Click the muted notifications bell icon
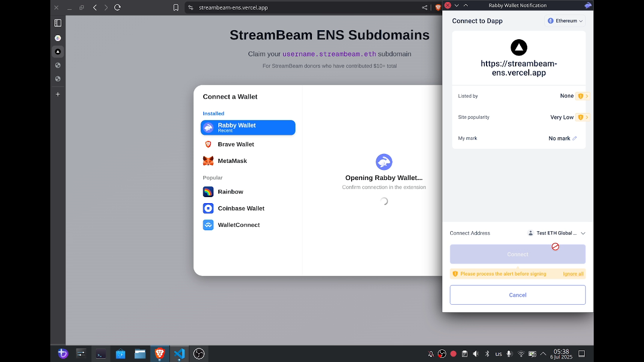Viewport: 644px width, 362px height. click(431, 354)
